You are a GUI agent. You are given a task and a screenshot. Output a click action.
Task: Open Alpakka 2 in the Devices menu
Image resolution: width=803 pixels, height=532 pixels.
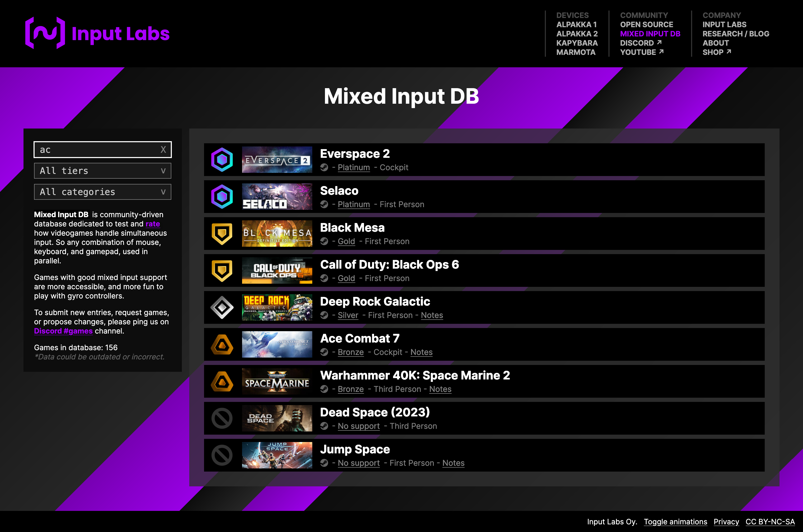pyautogui.click(x=577, y=34)
